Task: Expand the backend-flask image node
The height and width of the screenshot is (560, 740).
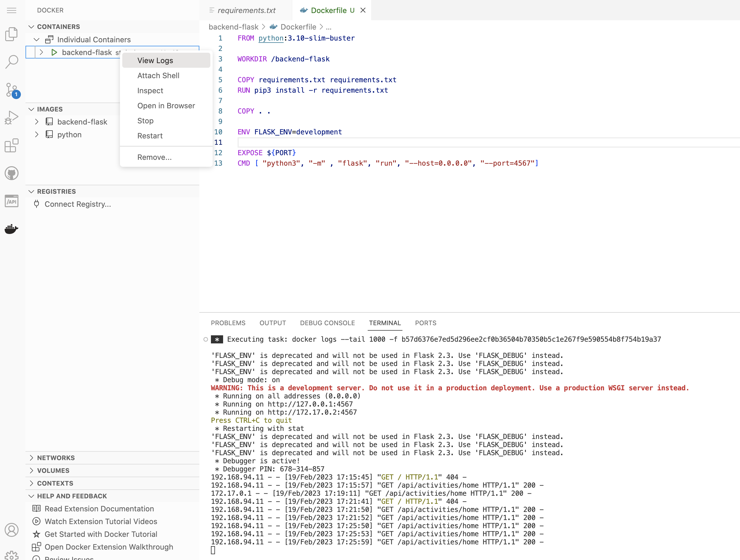Action: [37, 122]
